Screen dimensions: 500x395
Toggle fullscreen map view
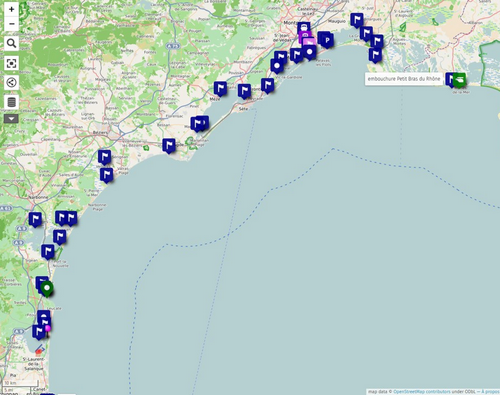[x=11, y=63]
